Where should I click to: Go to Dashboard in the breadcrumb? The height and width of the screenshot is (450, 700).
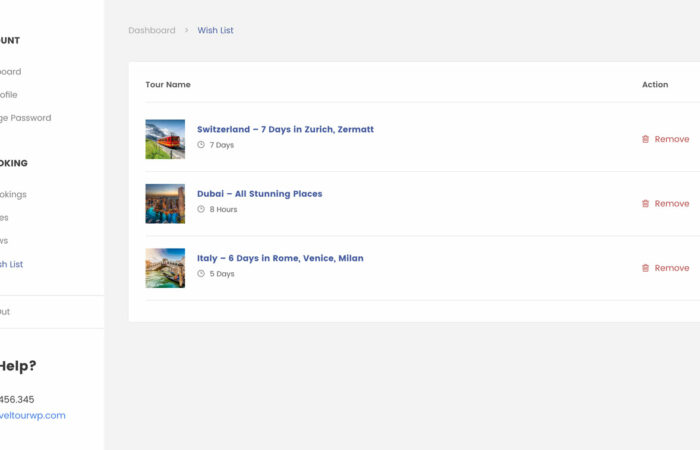click(151, 31)
